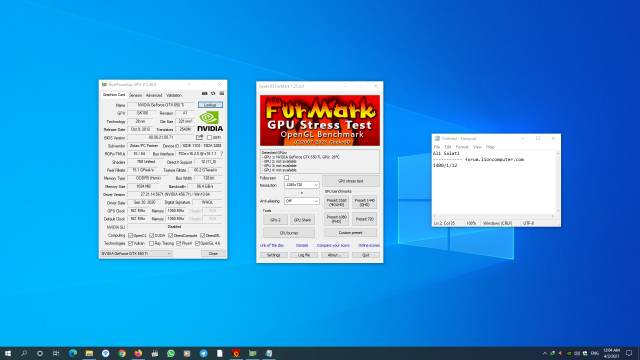The image size is (640, 360).
Task: Click the Bus Interface question mark icon
Action: pos(222,154)
